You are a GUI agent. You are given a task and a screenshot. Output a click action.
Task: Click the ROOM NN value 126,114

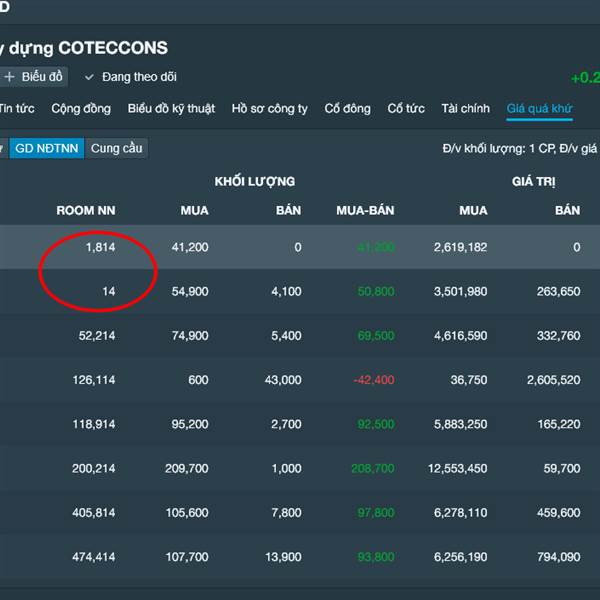point(94,380)
